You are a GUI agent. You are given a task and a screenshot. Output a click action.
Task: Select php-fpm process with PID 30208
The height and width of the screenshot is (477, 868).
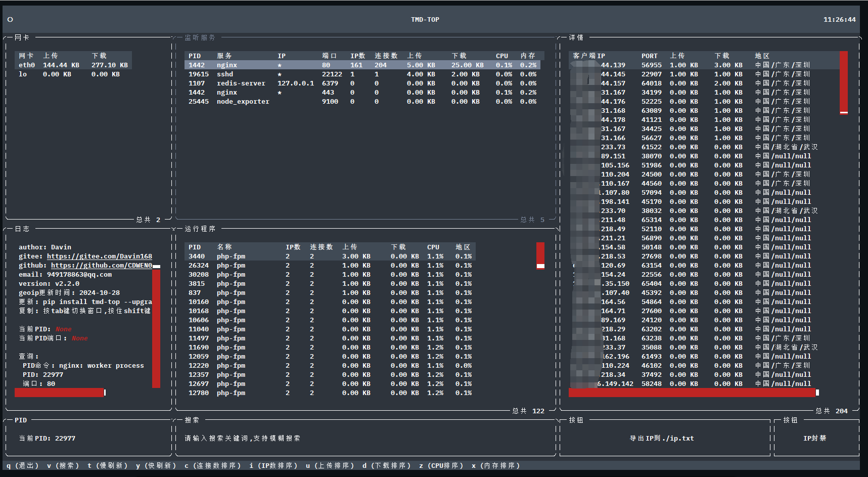[x=330, y=275]
